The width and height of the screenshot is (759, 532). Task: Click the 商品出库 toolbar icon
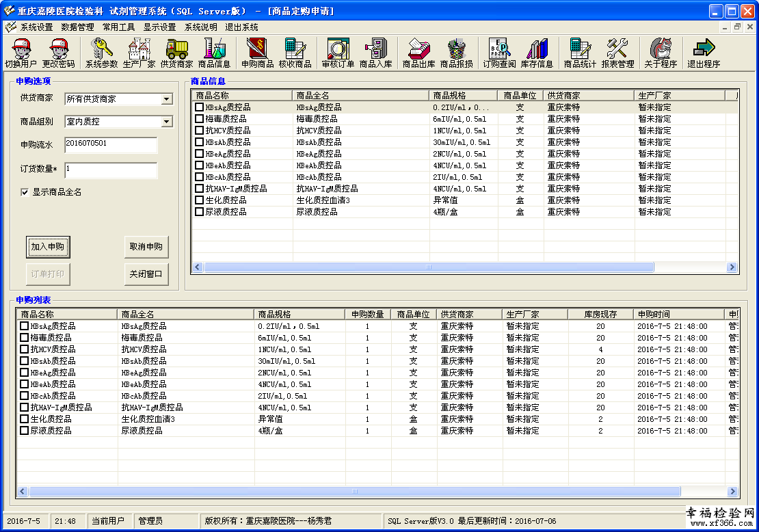coord(418,53)
